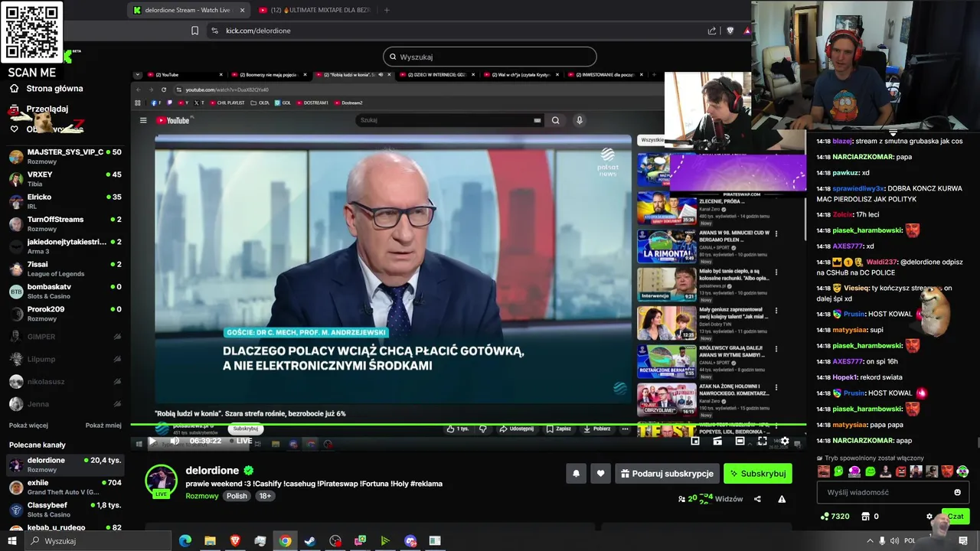The height and width of the screenshot is (551, 980).
Task: Open YouTube hamburger menu in streamed browser
Action: [143, 120]
